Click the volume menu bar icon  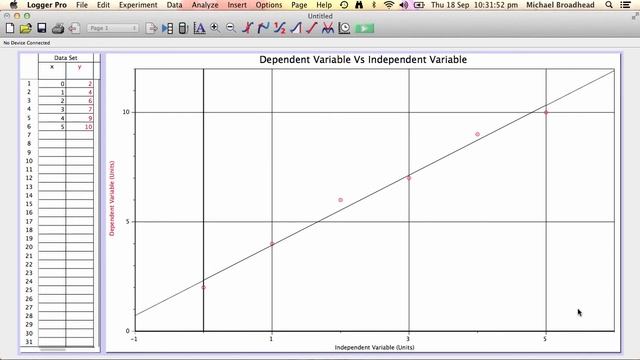[x=404, y=5]
